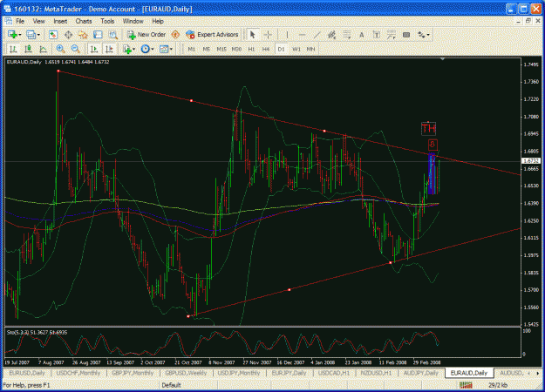545x392 pixels.
Task: Draw a horizontal line tool
Action: [302, 35]
